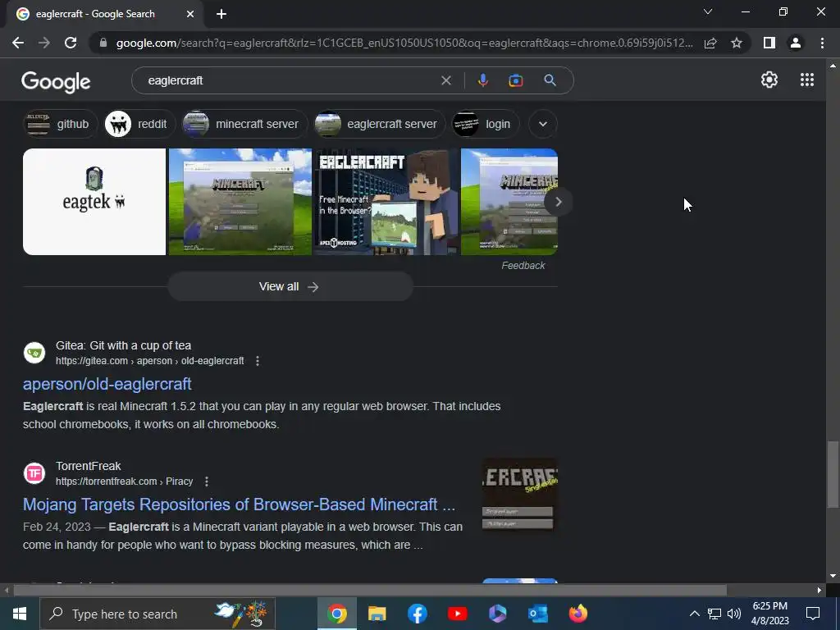Open the Apex Hosting Eaglercraft image
This screenshot has height=630, width=840.
point(386,202)
